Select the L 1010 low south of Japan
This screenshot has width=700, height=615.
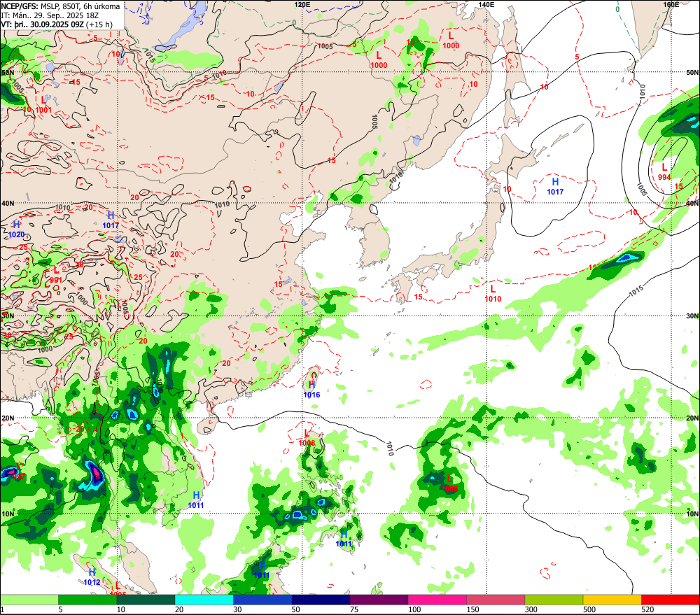(x=493, y=294)
